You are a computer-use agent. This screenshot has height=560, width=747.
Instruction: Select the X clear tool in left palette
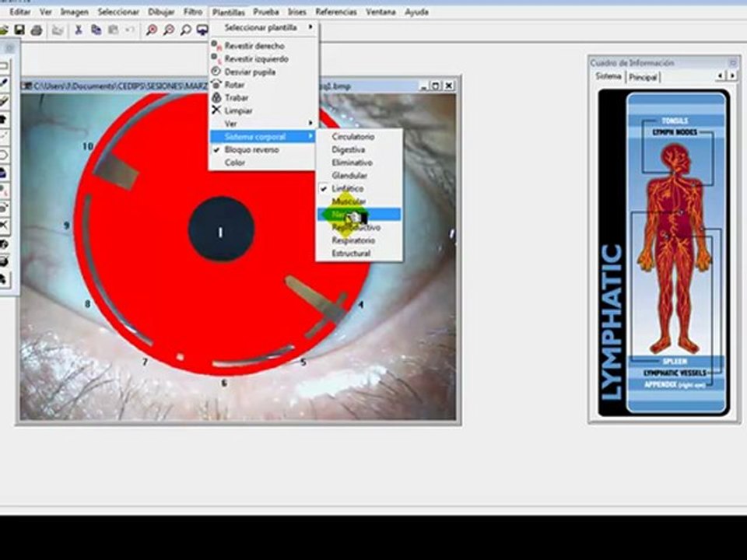pyautogui.click(x=4, y=225)
